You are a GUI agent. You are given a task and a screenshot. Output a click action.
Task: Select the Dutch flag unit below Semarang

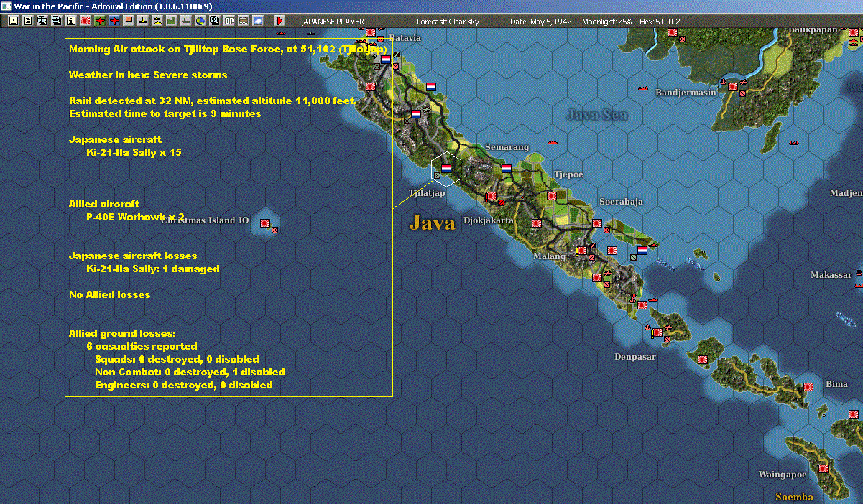click(x=507, y=169)
